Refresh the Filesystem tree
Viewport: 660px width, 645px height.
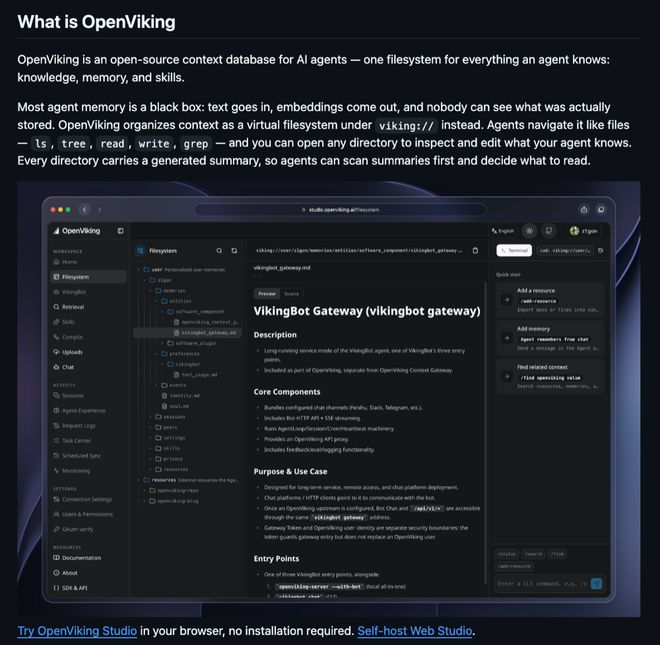point(234,251)
